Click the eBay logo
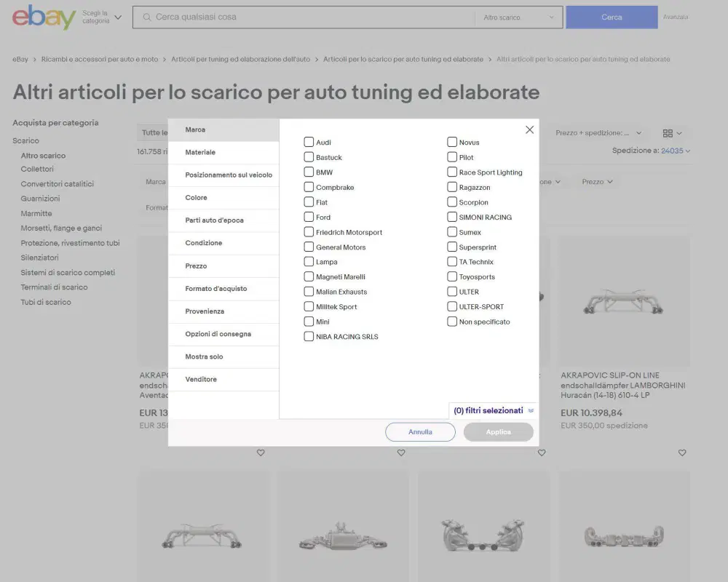The width and height of the screenshot is (728, 582). coord(44,17)
